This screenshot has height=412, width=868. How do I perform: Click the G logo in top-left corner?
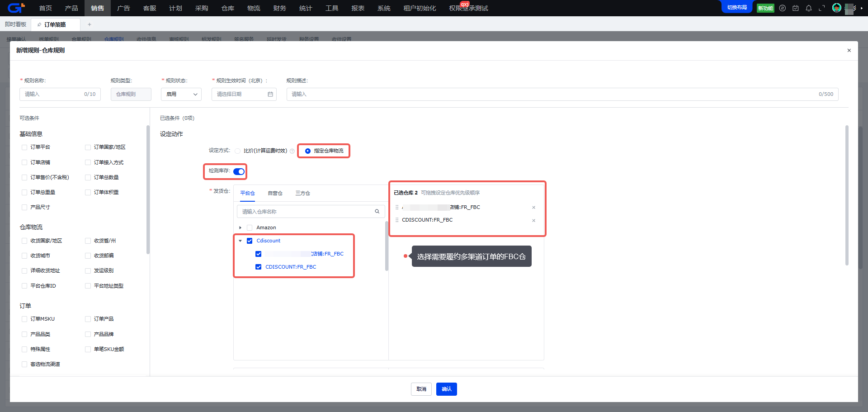(16, 8)
